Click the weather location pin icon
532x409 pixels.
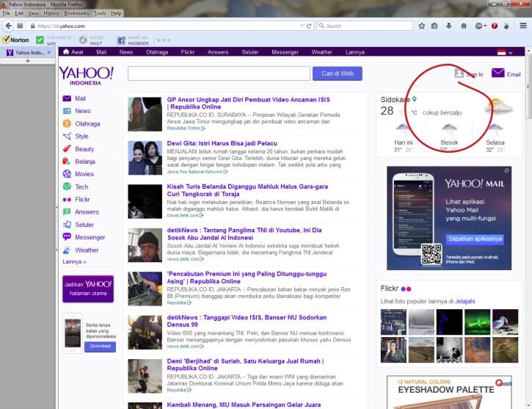pos(415,99)
